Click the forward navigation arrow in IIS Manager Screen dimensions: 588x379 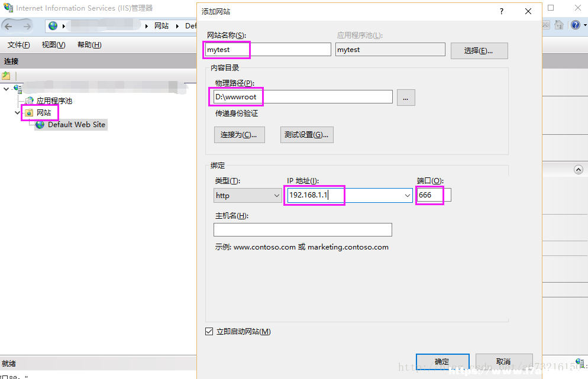click(27, 26)
